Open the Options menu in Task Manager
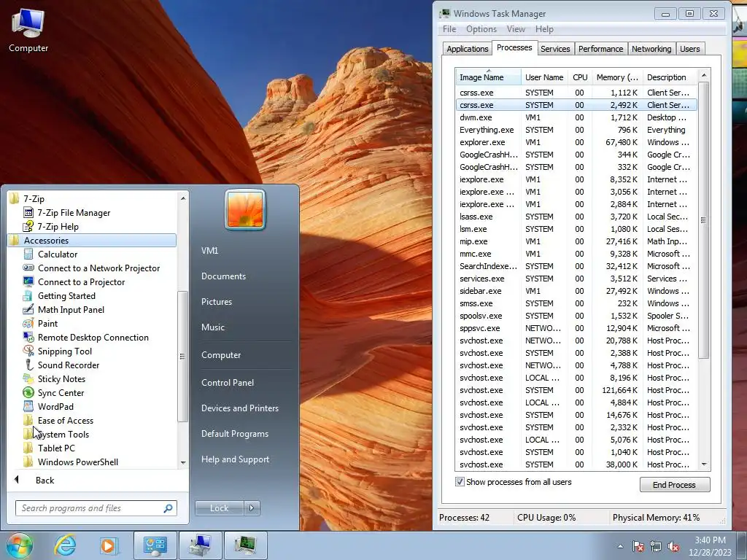 pyautogui.click(x=481, y=29)
